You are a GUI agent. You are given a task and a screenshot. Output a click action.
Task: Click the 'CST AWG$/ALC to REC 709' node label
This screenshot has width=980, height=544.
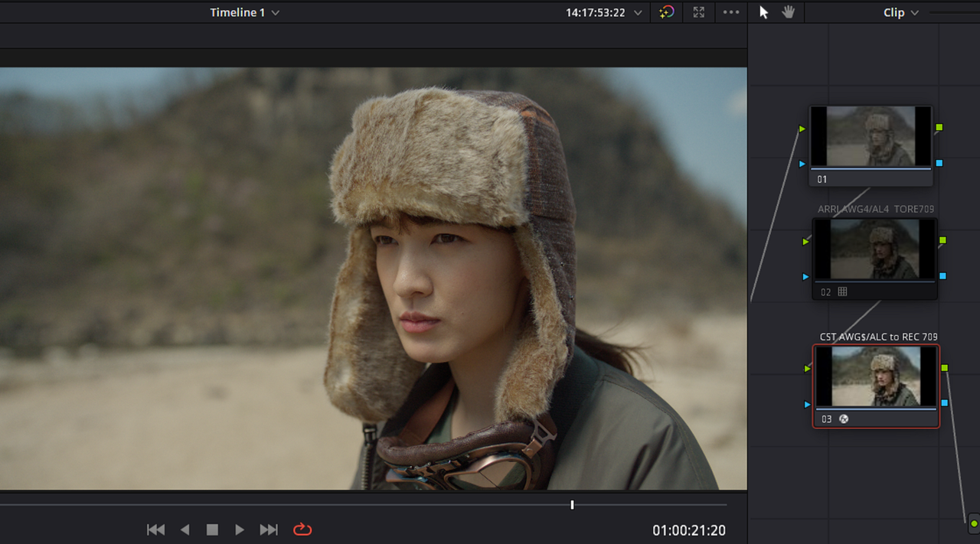[879, 337]
